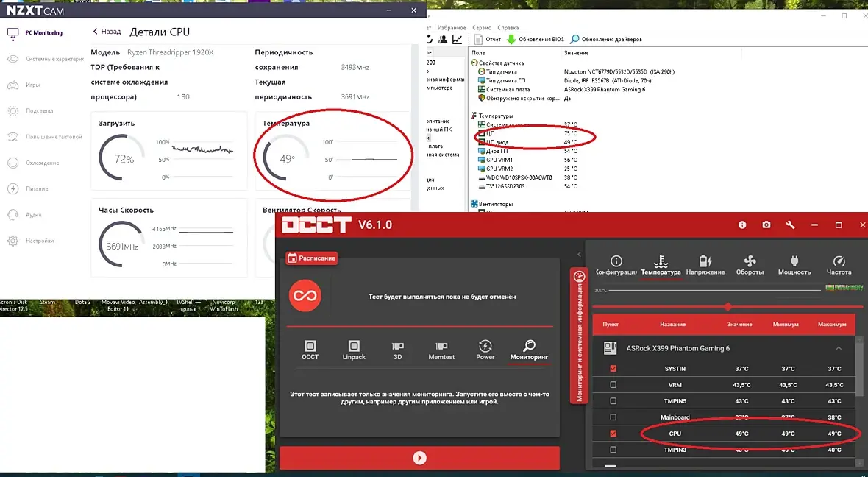Click the Мониторинг и системная информация side tab
Screen dimensions: 868x477
tap(579, 336)
